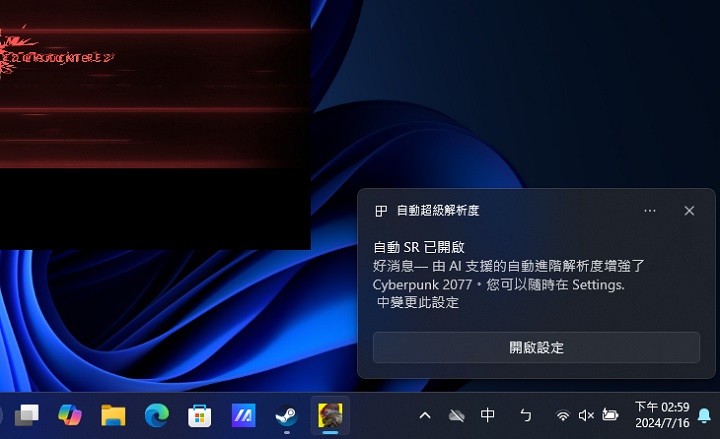This screenshot has height=439, width=720.
Task: Click the 中 input language indicator
Action: click(x=487, y=415)
